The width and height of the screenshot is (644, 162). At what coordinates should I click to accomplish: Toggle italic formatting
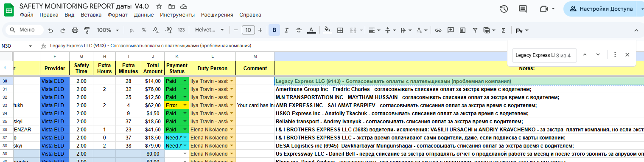click(x=286, y=30)
